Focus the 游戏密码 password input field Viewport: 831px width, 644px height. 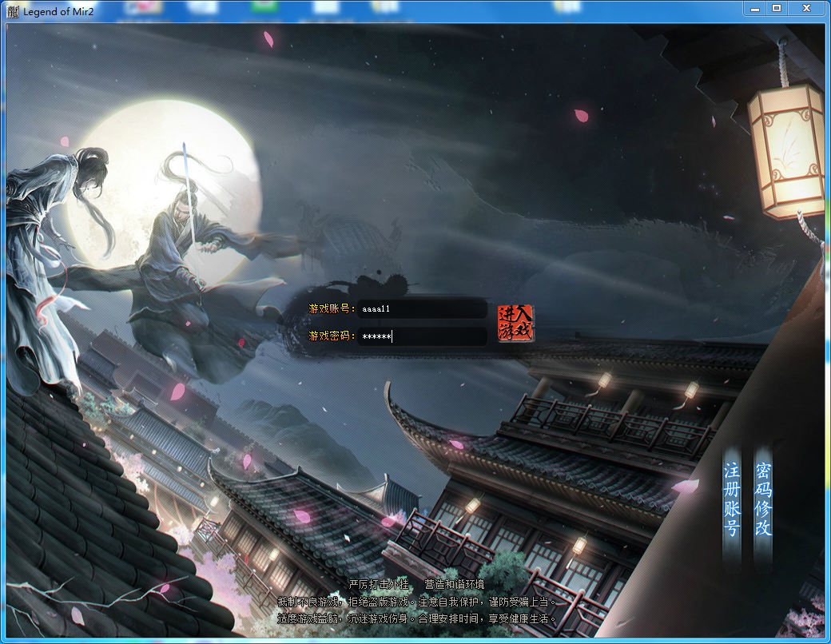(x=423, y=336)
